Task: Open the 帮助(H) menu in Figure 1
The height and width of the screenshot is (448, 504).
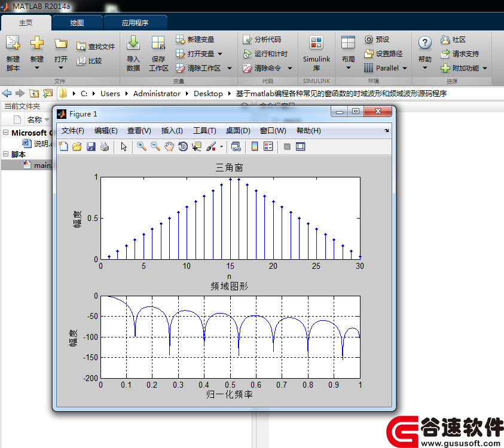Action: [x=309, y=131]
